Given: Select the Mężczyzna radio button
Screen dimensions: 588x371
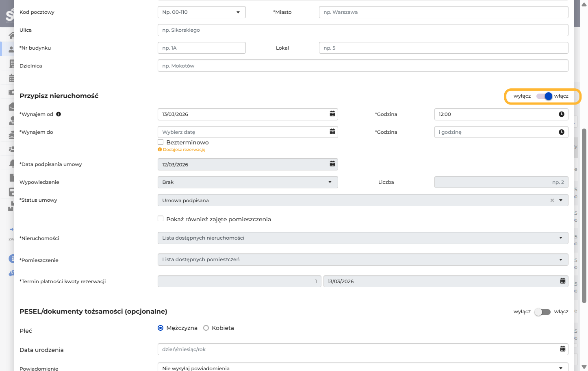Looking at the screenshot, I should click(x=161, y=328).
